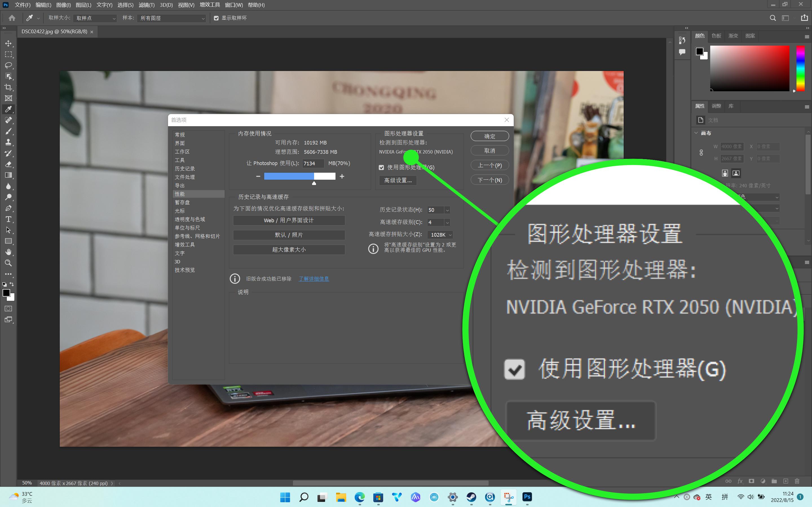Switch to the 色板 tab
Viewport: 812px width, 507px height.
[716, 36]
